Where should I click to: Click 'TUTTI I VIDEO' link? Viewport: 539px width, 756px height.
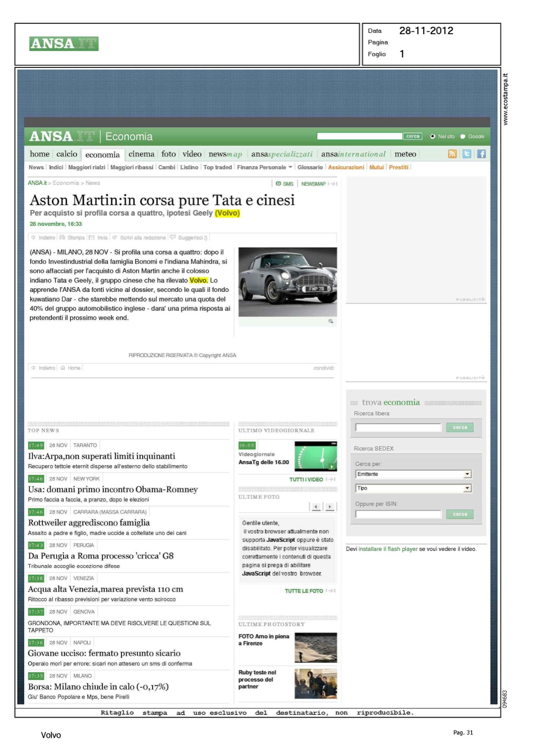[x=306, y=479]
